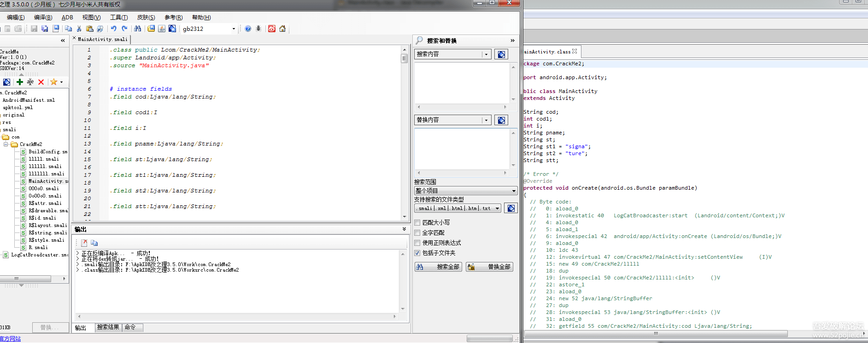Open the 编译(B) menu
This screenshot has width=868, height=343.
click(43, 17)
